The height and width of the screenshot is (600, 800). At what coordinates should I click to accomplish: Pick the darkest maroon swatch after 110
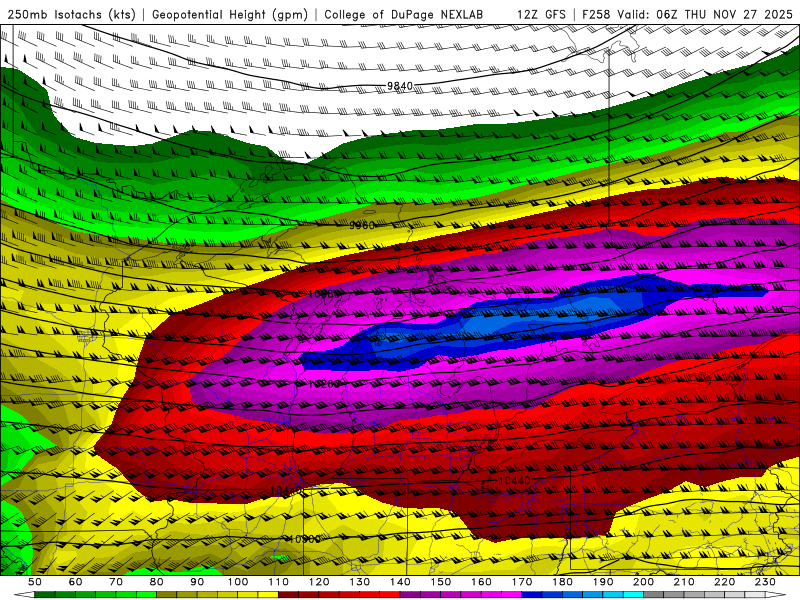(288, 595)
